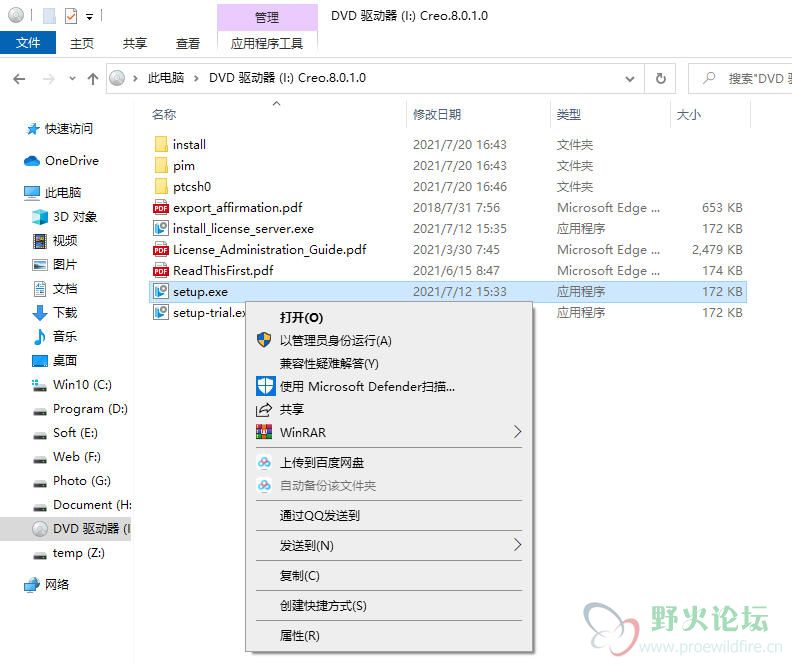Click the export_affirmation.pdf PDF icon
Image resolution: width=792 pixels, height=665 pixels.
click(x=161, y=208)
